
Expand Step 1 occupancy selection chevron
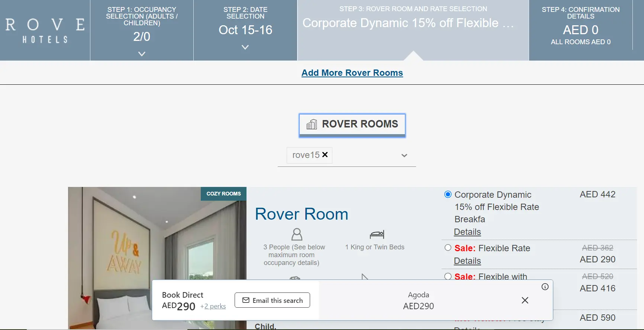pos(142,54)
